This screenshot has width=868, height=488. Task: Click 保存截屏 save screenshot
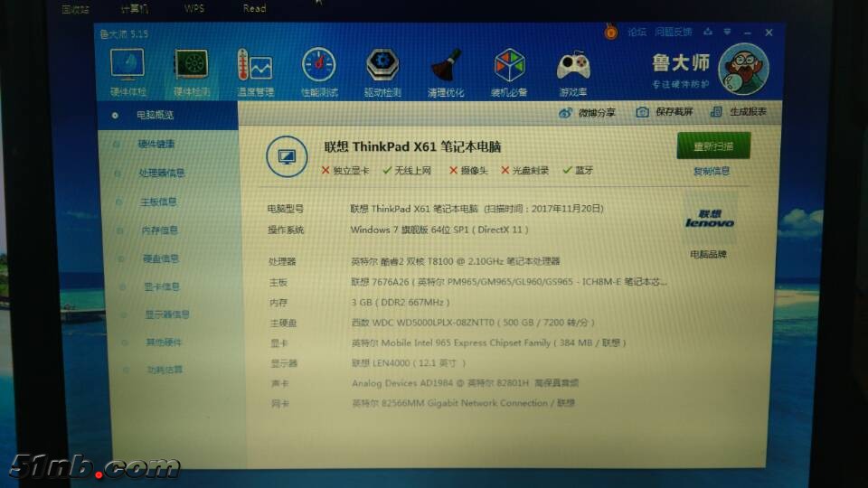click(665, 112)
